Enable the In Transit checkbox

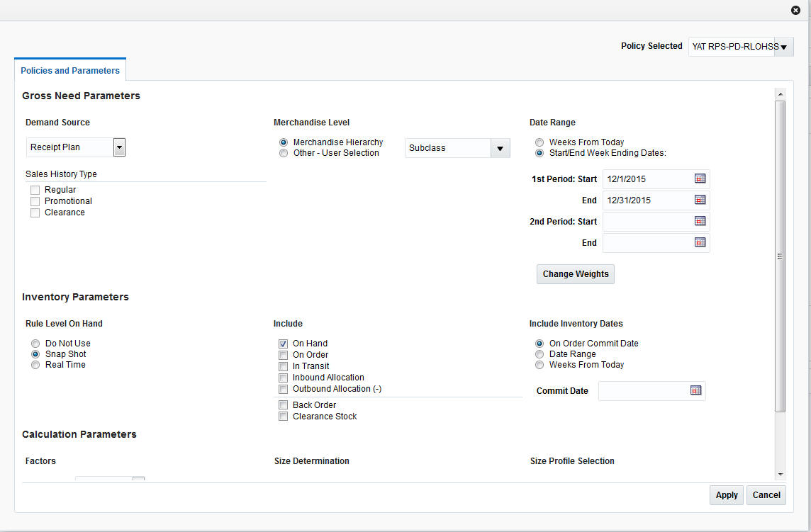[x=284, y=366]
